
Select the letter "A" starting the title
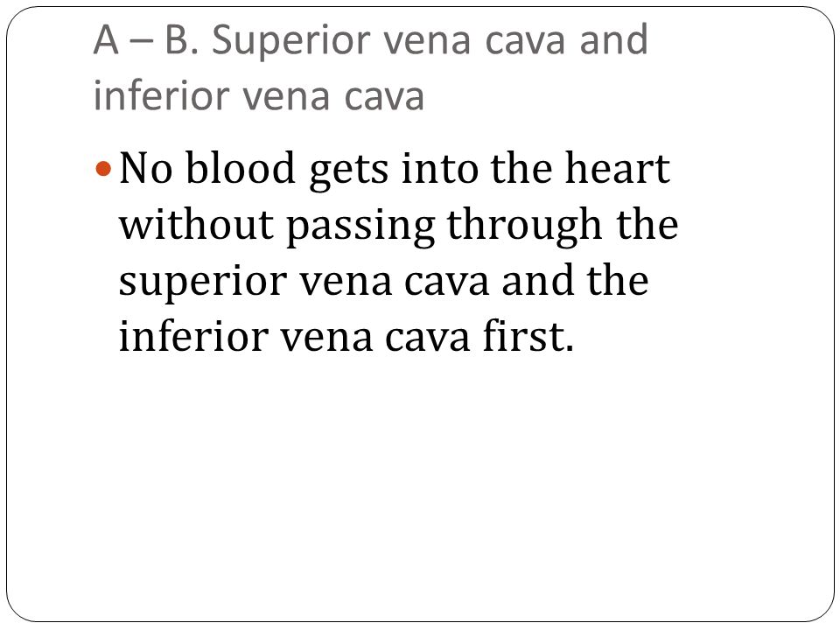point(106,40)
